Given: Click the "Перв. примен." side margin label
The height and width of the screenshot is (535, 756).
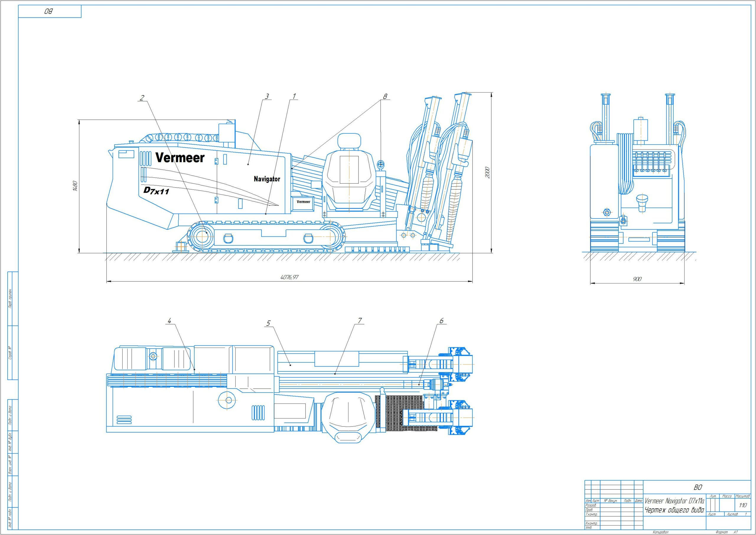Looking at the screenshot, I should 11,299.
